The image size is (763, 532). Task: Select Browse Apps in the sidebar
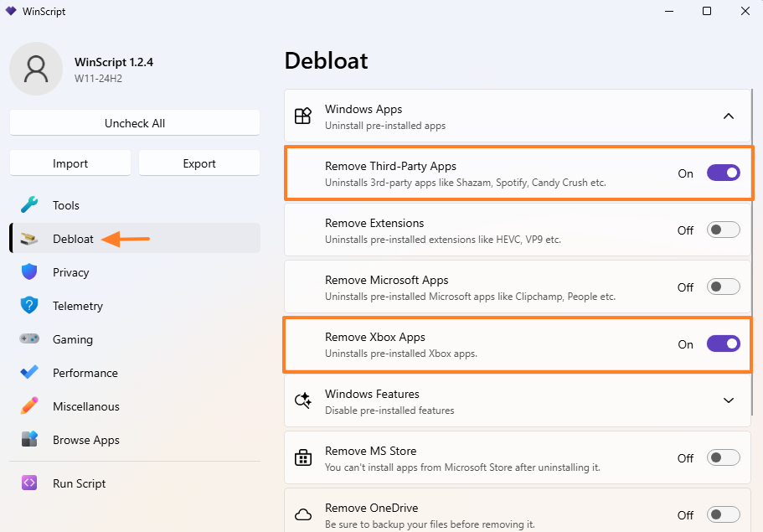coord(85,440)
